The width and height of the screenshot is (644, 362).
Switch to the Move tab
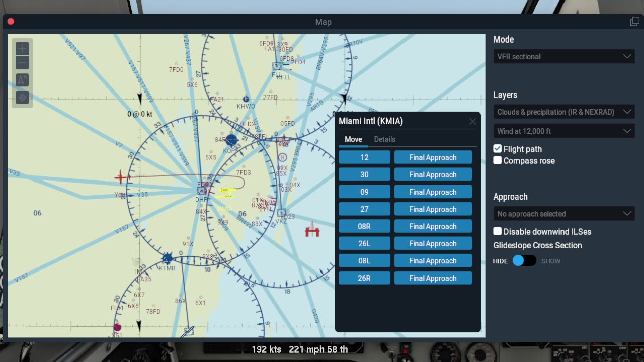pos(353,139)
